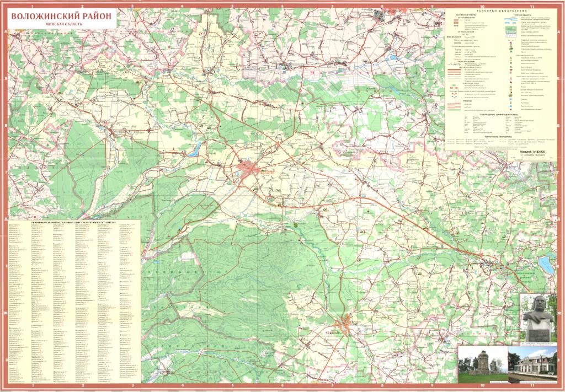This screenshot has height=392, width=565.
Task: Click grid column number 9 on bottom border
Action: 433,386
